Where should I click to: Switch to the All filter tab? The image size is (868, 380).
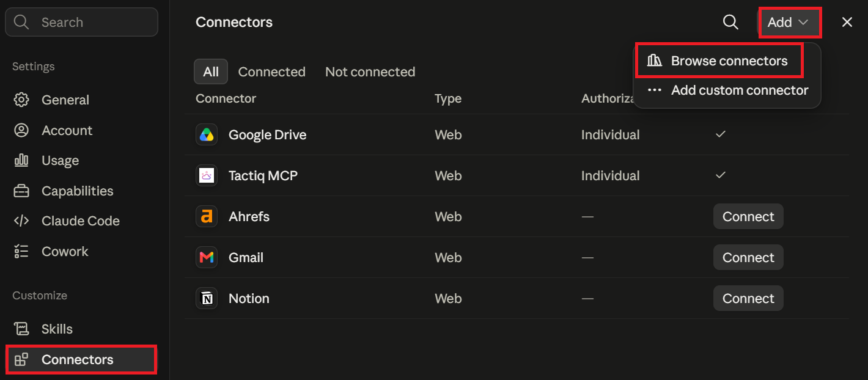211,71
